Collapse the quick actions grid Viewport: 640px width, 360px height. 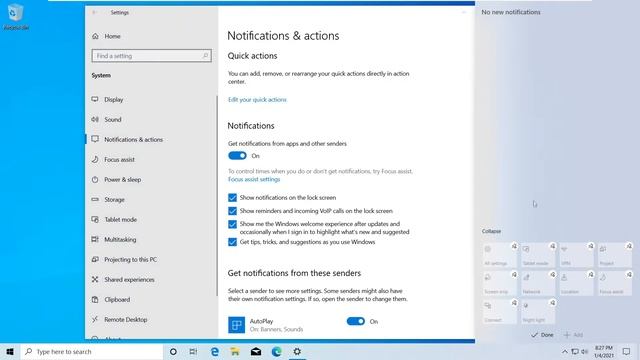point(491,231)
